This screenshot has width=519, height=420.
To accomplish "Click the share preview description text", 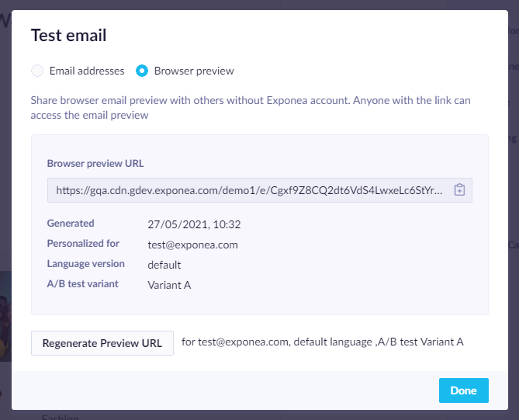I will pos(251,108).
